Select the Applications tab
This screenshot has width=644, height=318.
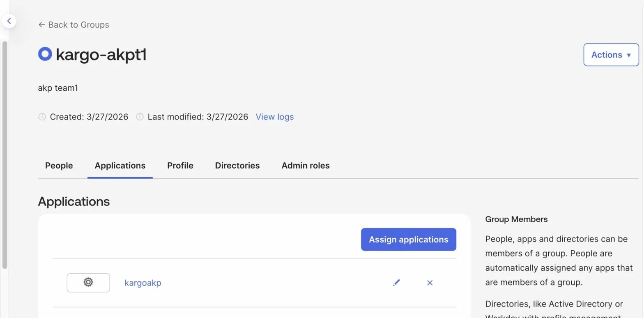(x=120, y=166)
